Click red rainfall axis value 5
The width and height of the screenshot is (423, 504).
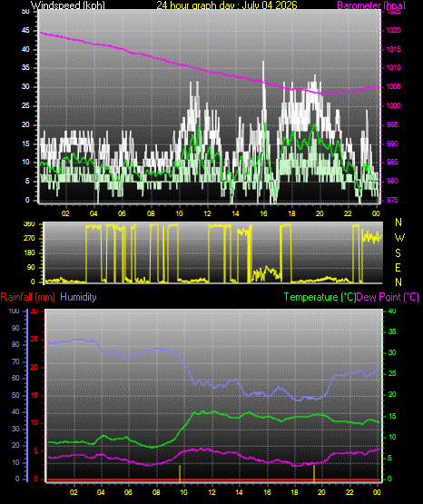point(35,451)
